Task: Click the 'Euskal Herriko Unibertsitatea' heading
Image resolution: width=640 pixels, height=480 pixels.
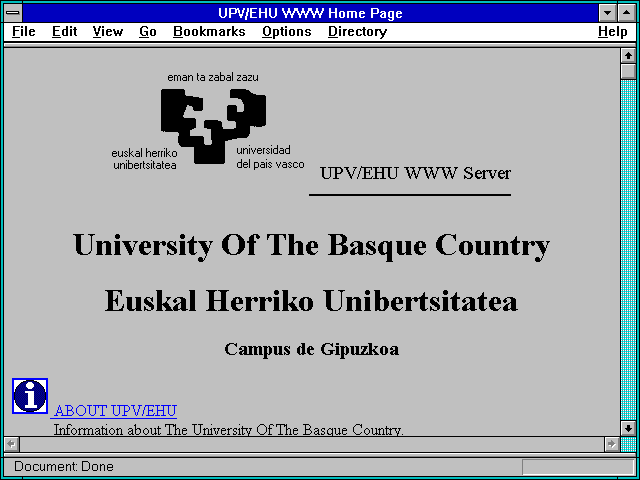Action: pos(311,301)
